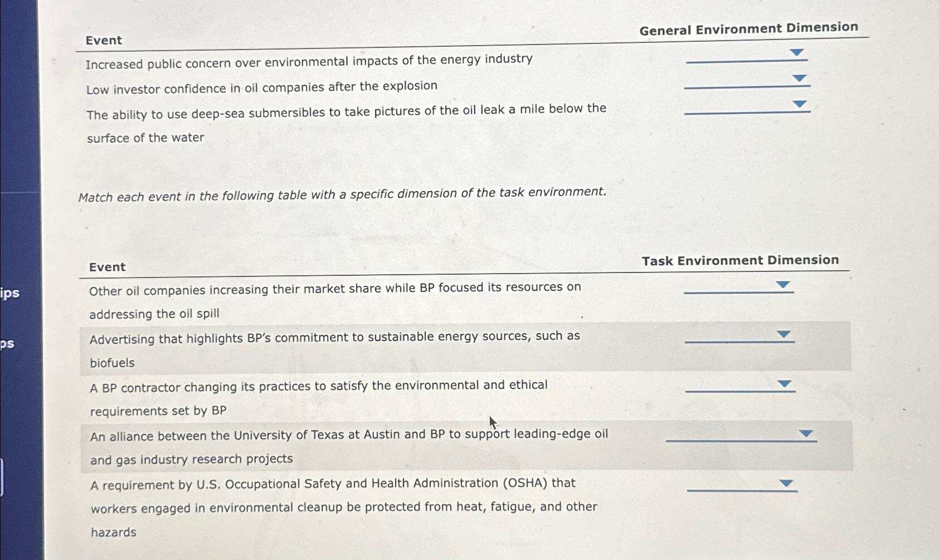The height and width of the screenshot is (560, 939).
Task: Expand dropdown for other oil companies market share
Action: [783, 285]
